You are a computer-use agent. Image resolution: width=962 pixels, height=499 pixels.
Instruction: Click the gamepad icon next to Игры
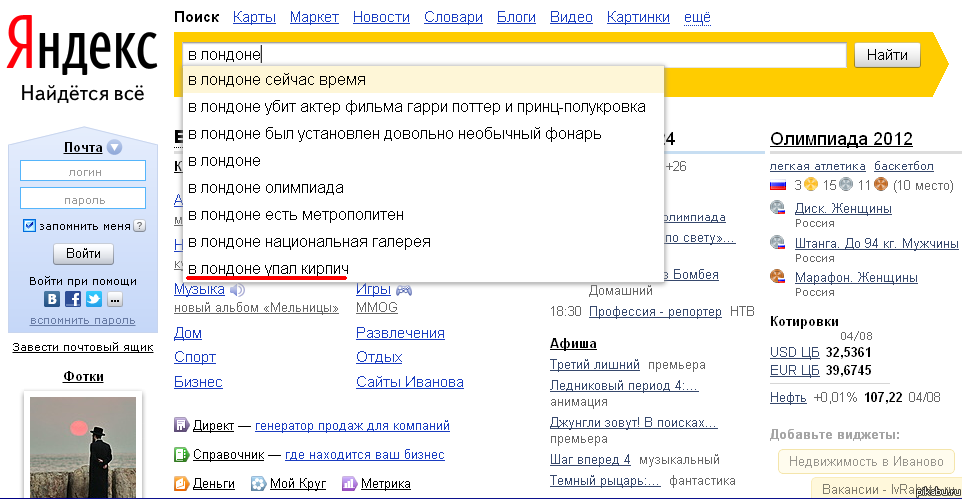[x=404, y=290]
